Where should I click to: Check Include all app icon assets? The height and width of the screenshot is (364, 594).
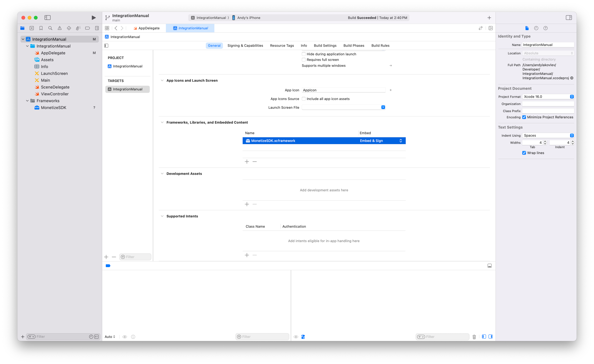point(304,99)
